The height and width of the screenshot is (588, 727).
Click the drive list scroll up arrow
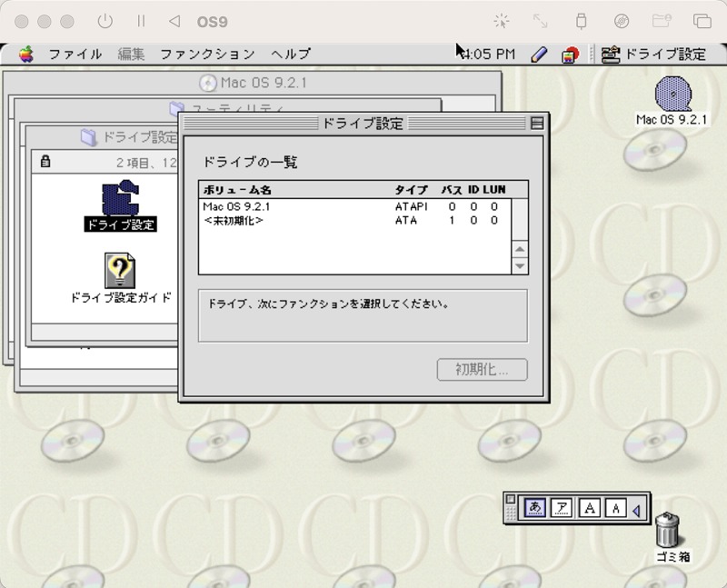520,250
